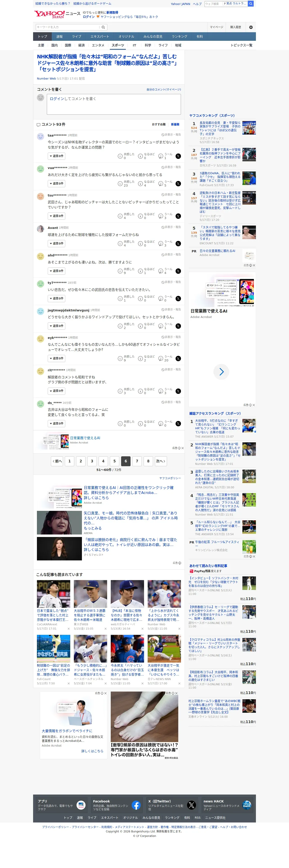Click なるほど icon on eyk******** comment
The width and height of the screenshot is (289, 868).
pos(141,359)
